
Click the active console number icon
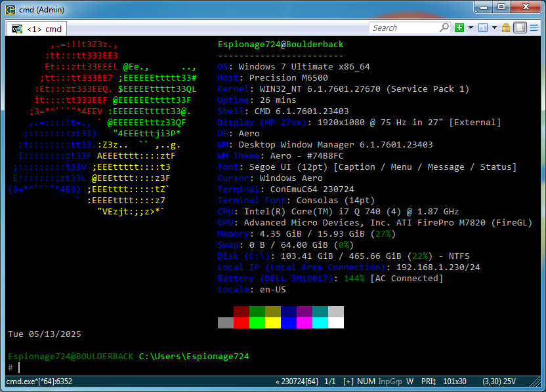point(482,28)
